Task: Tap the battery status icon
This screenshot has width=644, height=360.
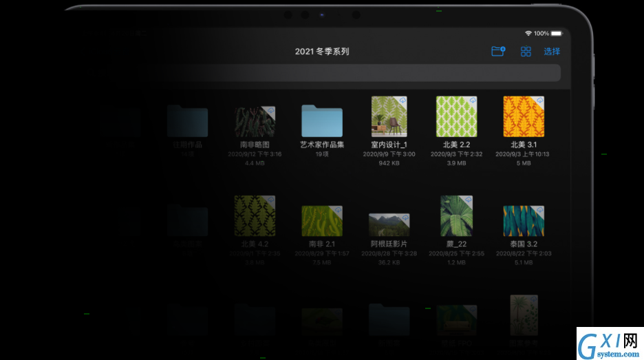Action: pos(557,33)
